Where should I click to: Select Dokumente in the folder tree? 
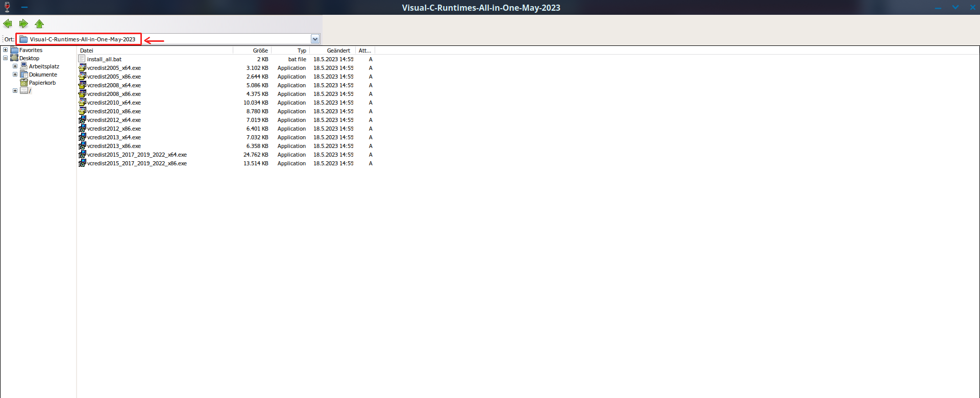click(43, 74)
